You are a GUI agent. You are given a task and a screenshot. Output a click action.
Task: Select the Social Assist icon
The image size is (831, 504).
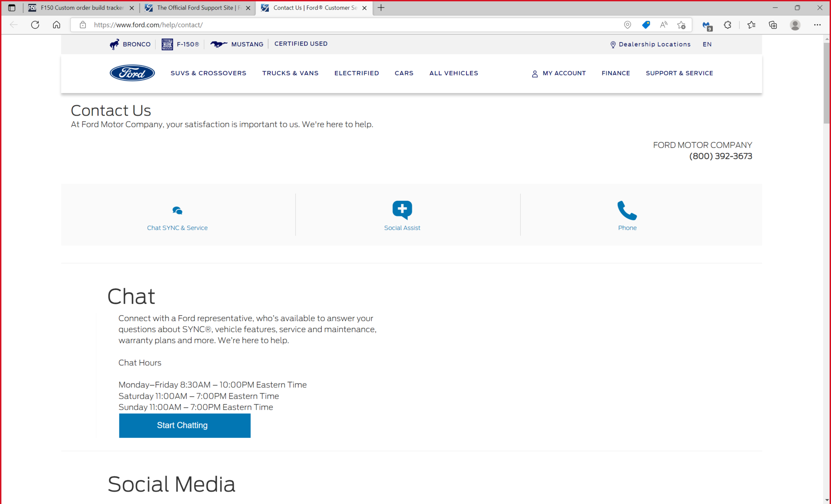click(402, 209)
